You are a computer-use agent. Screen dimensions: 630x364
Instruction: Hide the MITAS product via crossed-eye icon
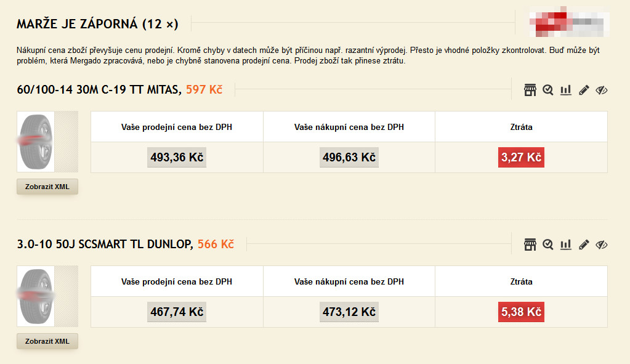click(x=602, y=90)
